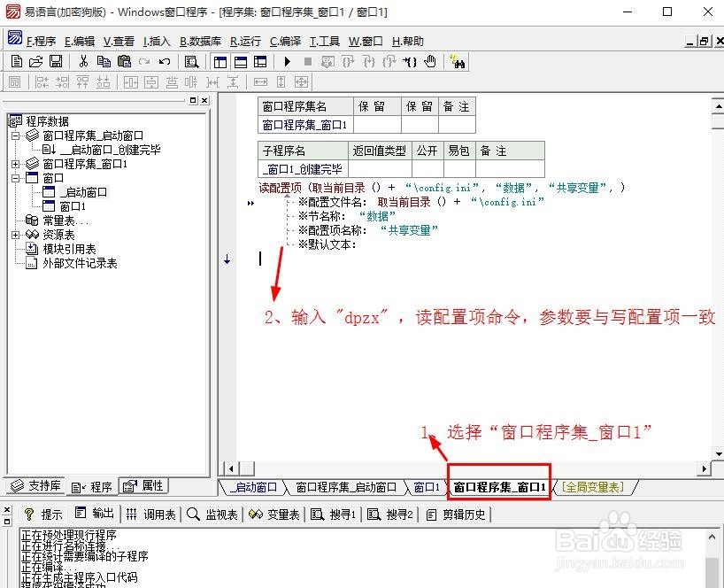
Task: Select _启动窗口 under 窗口 node
Action: 83,192
